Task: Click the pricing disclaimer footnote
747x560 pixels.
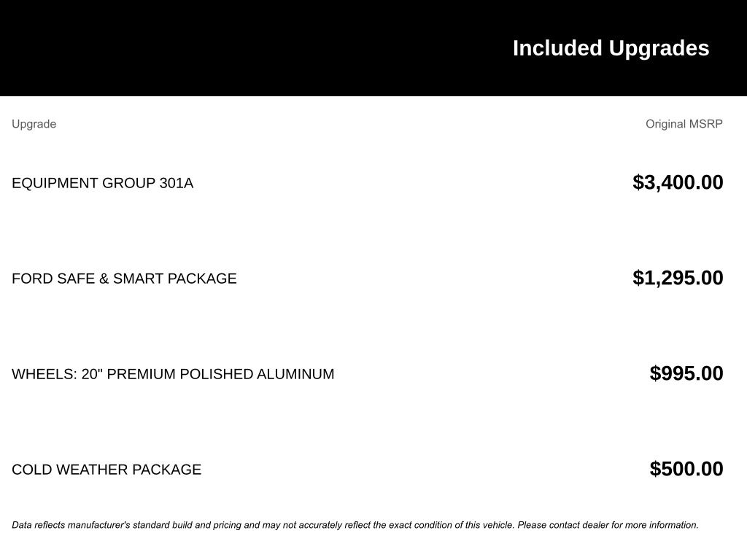Action: 355,525
